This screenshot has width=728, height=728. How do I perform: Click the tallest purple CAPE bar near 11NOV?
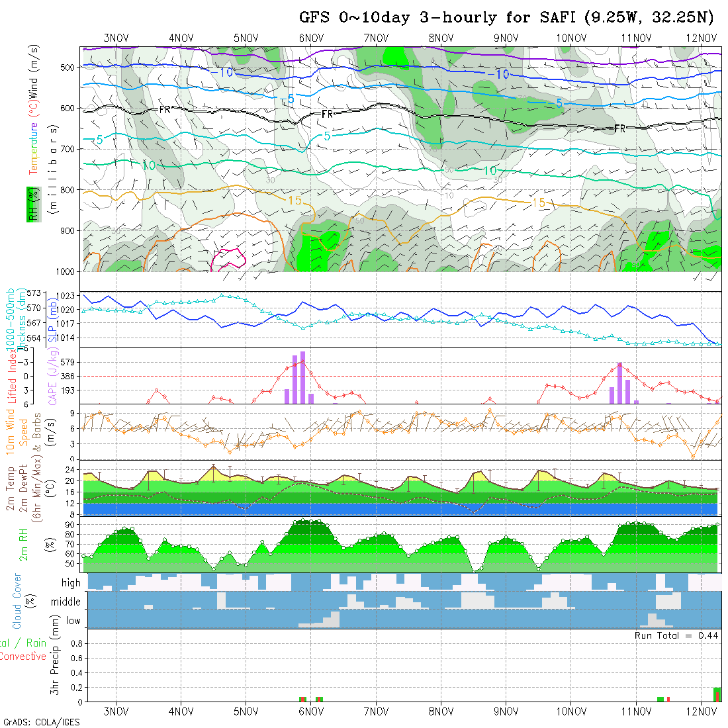[619, 383]
